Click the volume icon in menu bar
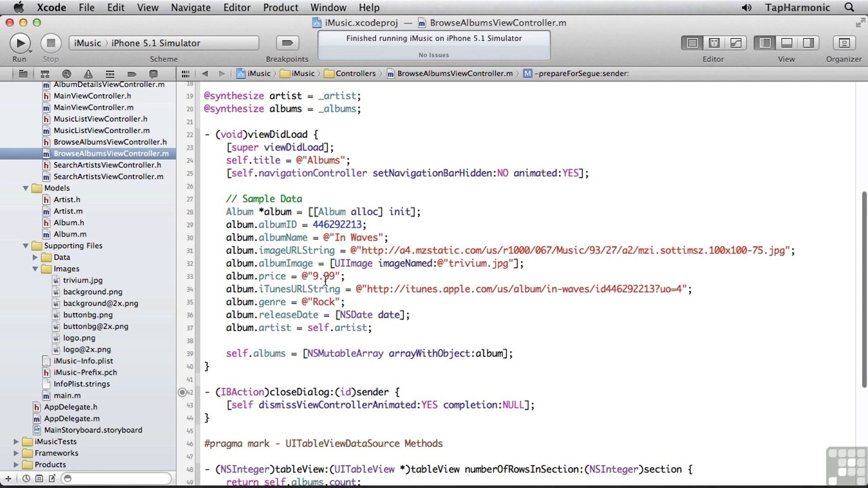868x488 pixels. coord(746,8)
